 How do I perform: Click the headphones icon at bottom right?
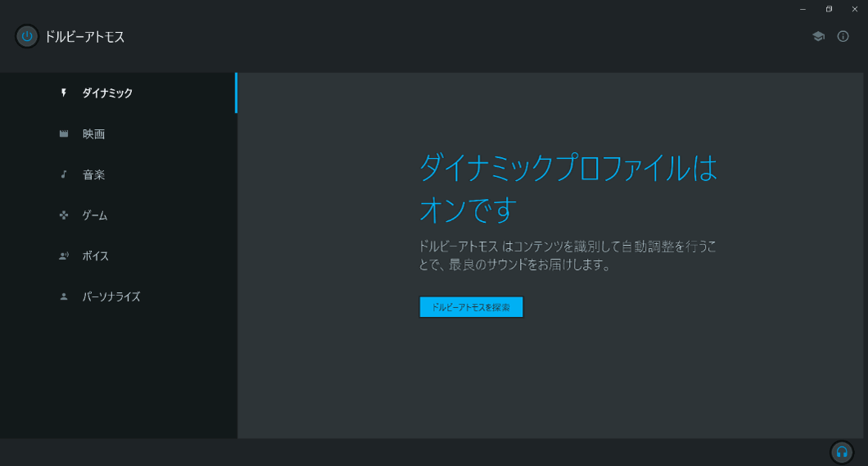point(842,452)
